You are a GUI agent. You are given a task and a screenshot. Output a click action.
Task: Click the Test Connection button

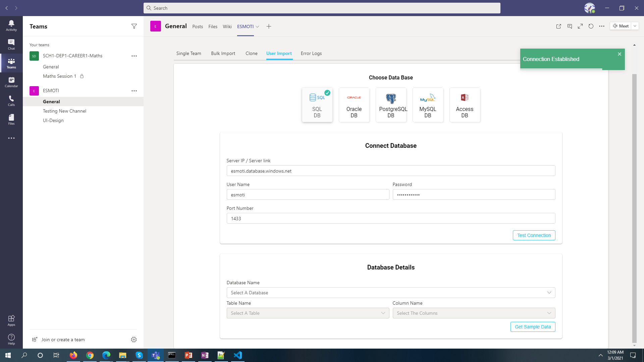pos(534,235)
